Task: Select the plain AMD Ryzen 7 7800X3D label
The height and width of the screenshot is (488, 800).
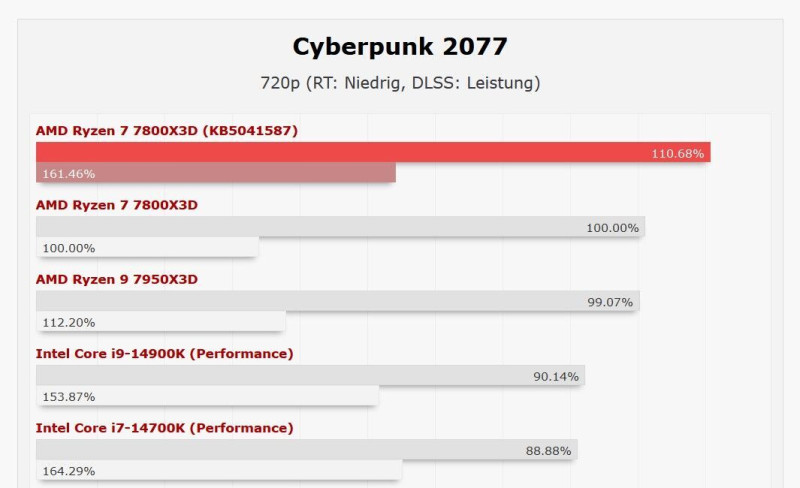Action: [117, 205]
